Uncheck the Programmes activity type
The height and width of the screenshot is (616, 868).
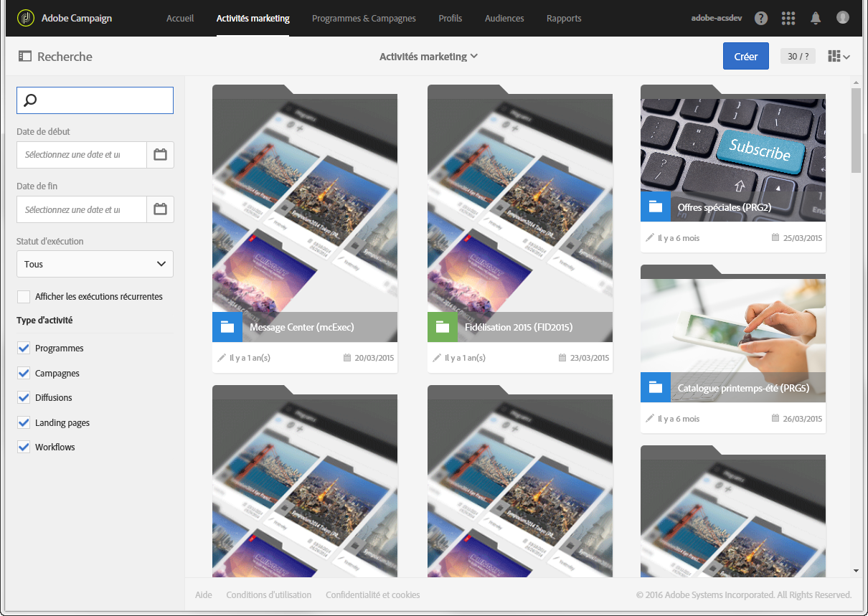click(24, 349)
